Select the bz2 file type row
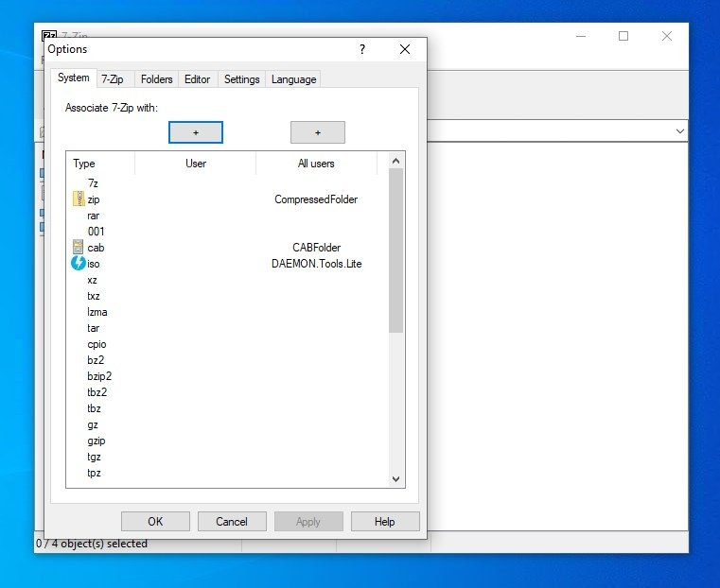 point(227,359)
